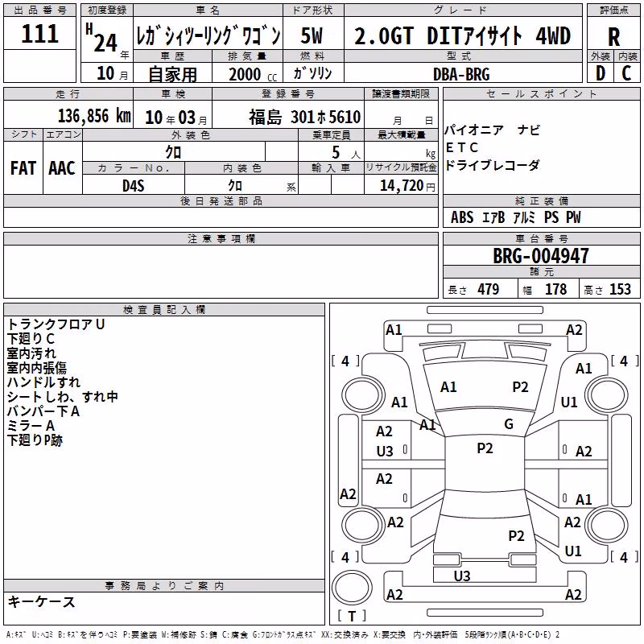Click the door shape value 5W
The height and width of the screenshot is (644, 644).
(312, 35)
